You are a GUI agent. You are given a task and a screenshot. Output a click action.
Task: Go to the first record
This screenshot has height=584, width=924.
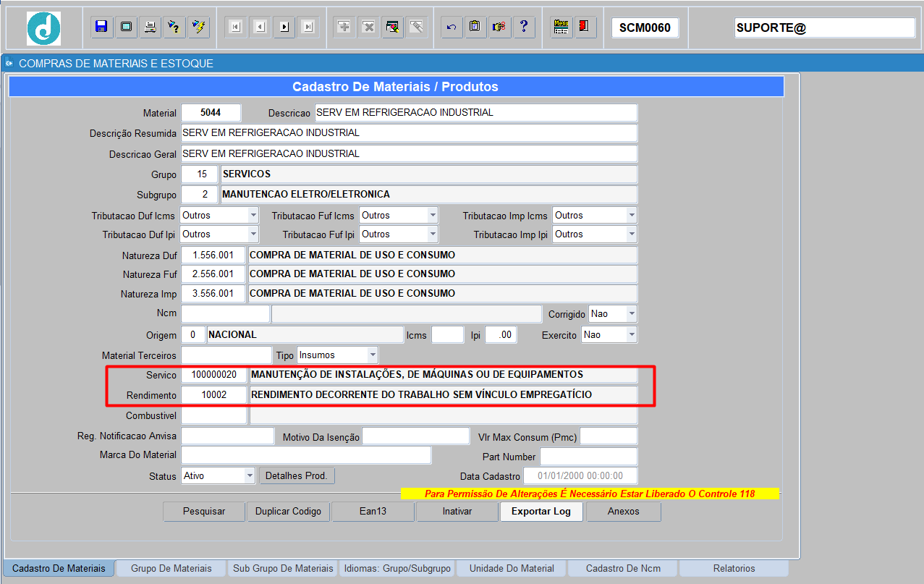pyautogui.click(x=236, y=27)
